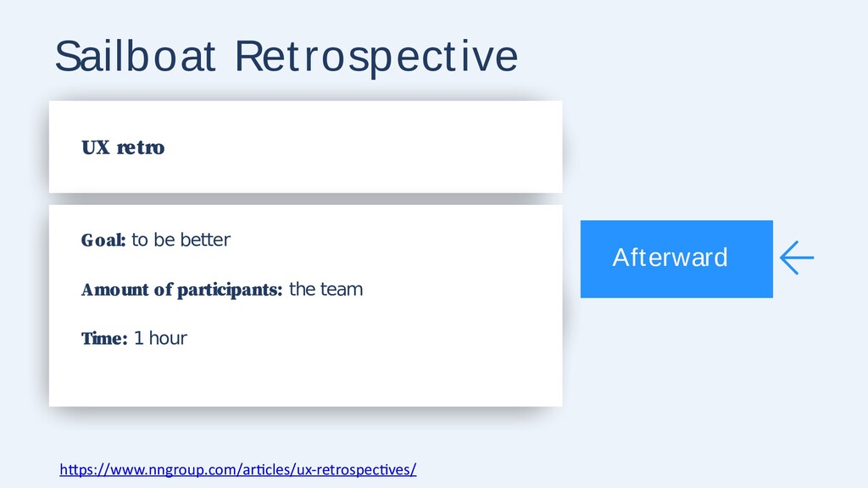Select the text 'to be better'
This screenshot has height=488, width=868.
pyautogui.click(x=181, y=240)
